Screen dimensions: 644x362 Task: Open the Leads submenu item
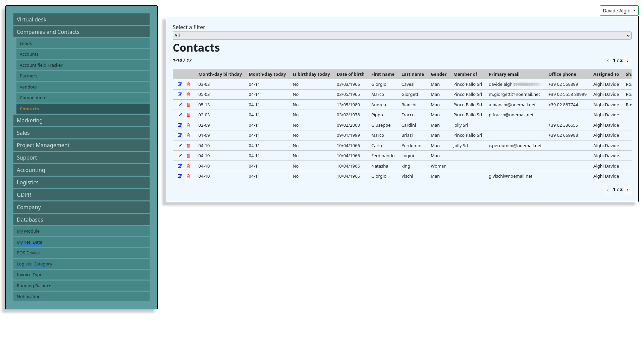[26, 43]
